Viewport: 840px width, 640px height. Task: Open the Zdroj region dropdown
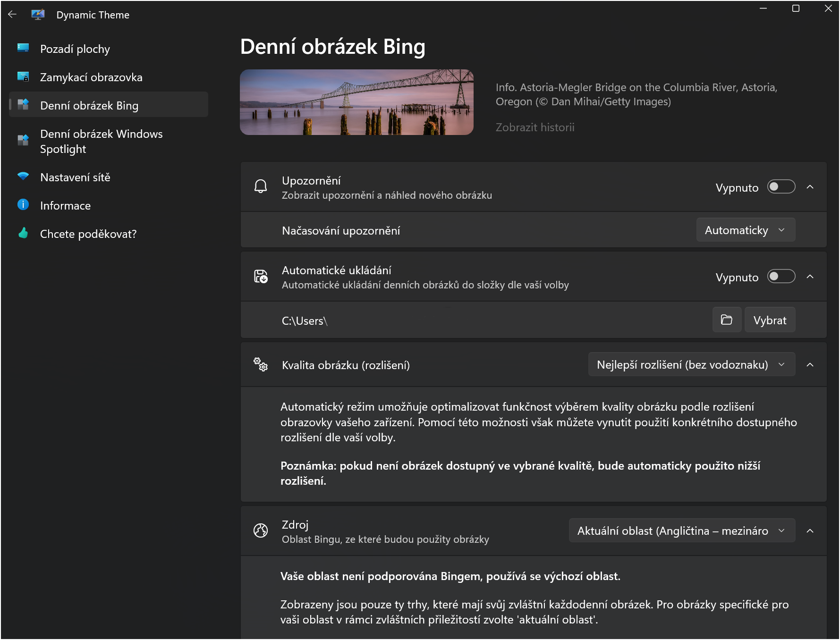pos(681,531)
